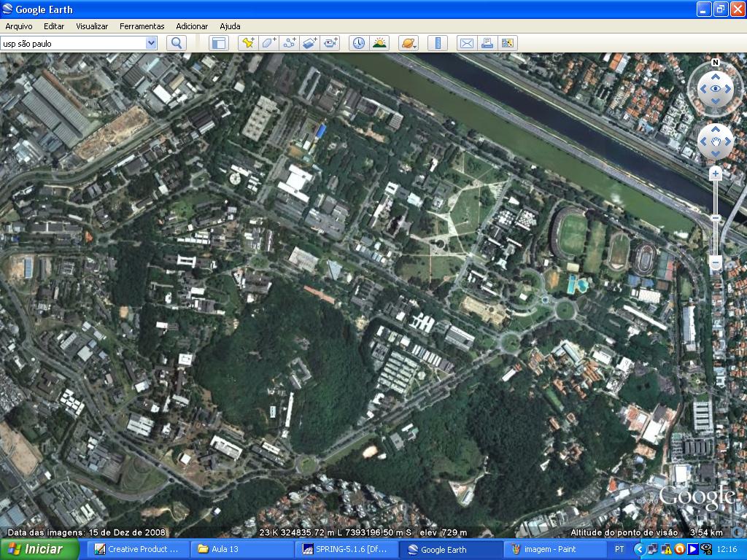Click the view altitude value '3.54 km'
Viewport: 747px width, 560px height.
tap(706, 532)
